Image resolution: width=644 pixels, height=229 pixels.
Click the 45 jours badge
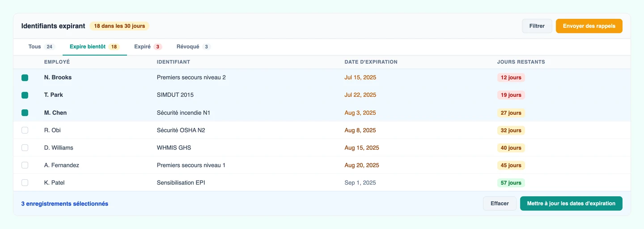(511, 165)
